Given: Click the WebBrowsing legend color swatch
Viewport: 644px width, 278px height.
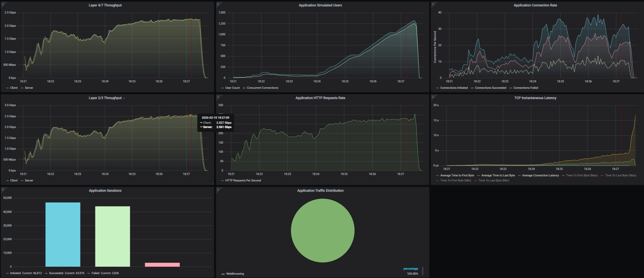Looking at the screenshot, I should click(x=223, y=274).
